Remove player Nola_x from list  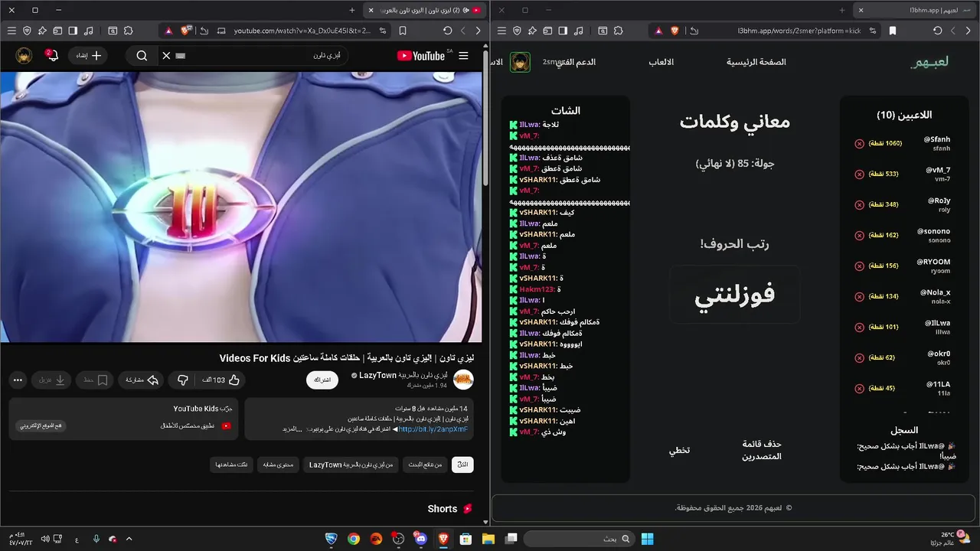pyautogui.click(x=859, y=297)
